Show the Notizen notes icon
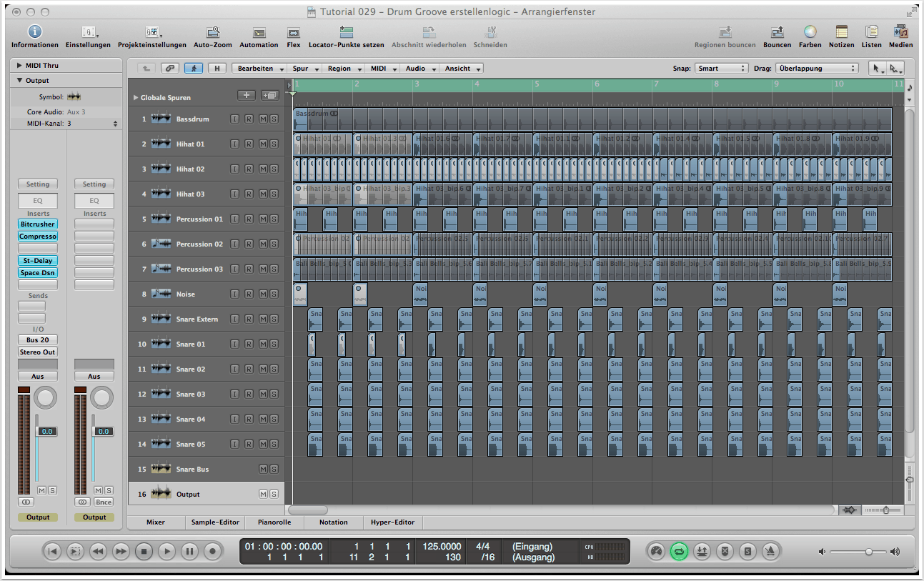Image resolution: width=924 pixels, height=581 pixels. [x=841, y=32]
